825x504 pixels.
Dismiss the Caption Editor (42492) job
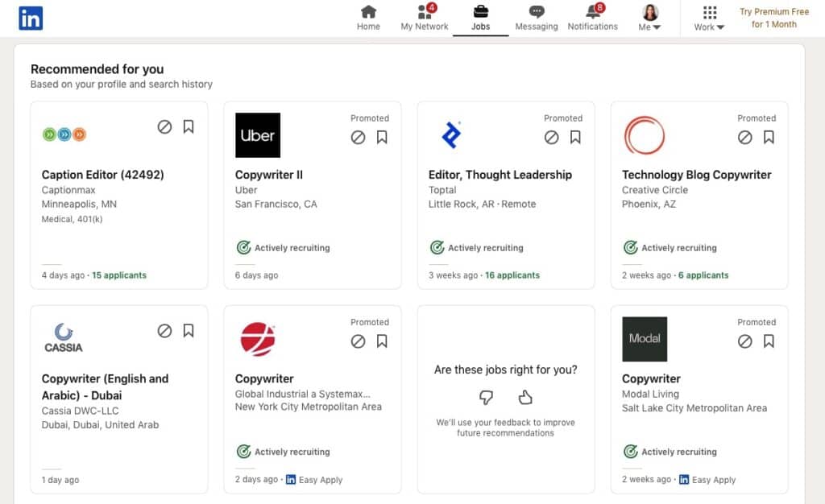pos(164,126)
